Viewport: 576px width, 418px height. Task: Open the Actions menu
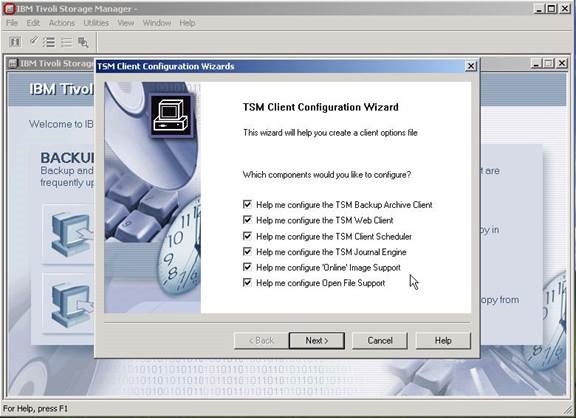tap(62, 23)
